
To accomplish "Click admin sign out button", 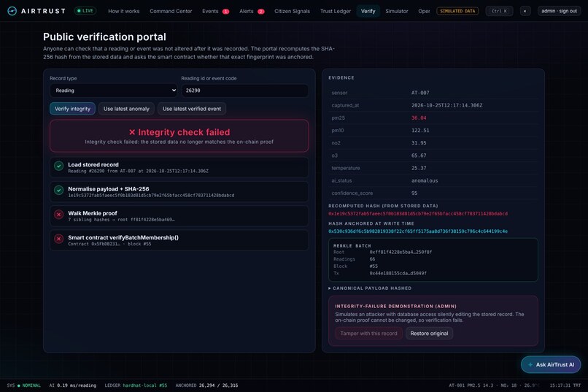I will (x=559, y=11).
